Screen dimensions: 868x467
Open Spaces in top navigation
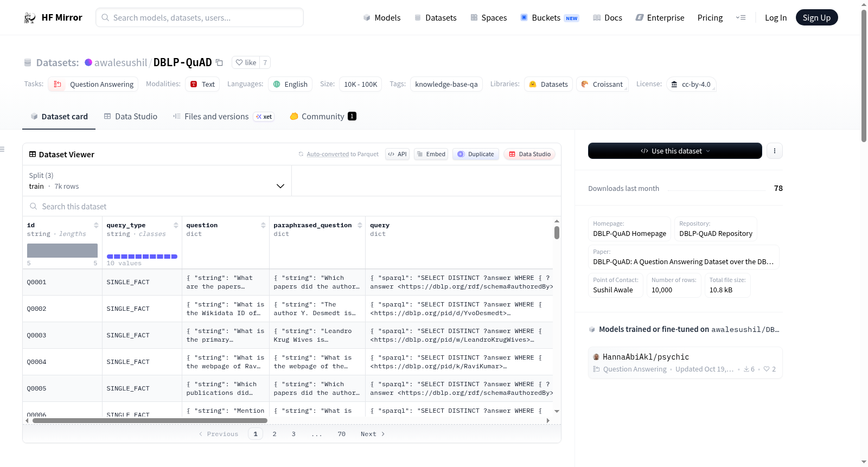coord(488,17)
